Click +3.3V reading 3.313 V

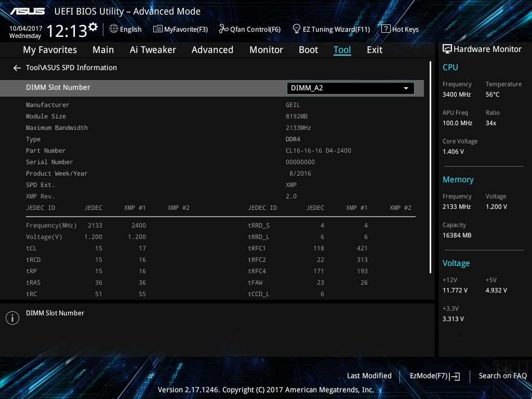[453, 319]
